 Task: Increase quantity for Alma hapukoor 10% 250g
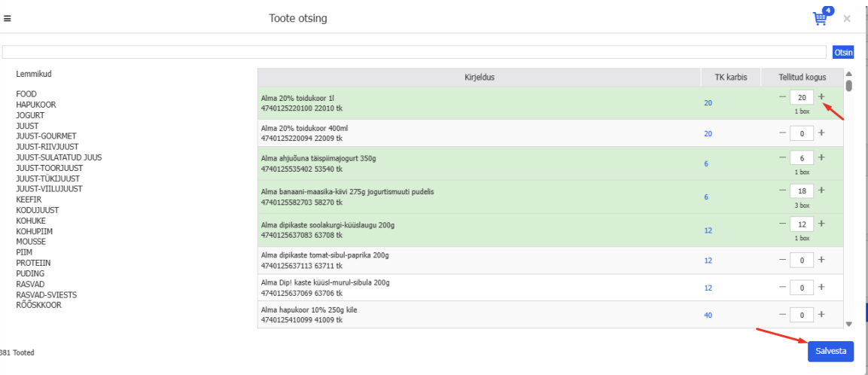[821, 314]
